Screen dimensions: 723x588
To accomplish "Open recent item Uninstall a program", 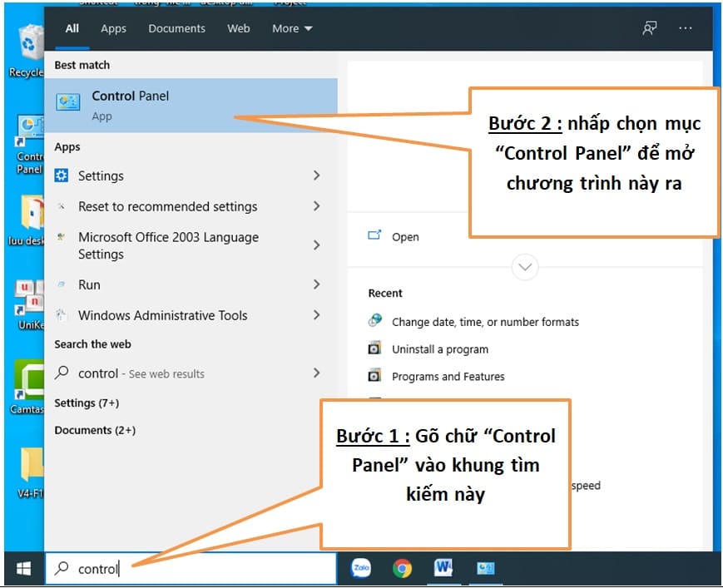I will click(439, 349).
